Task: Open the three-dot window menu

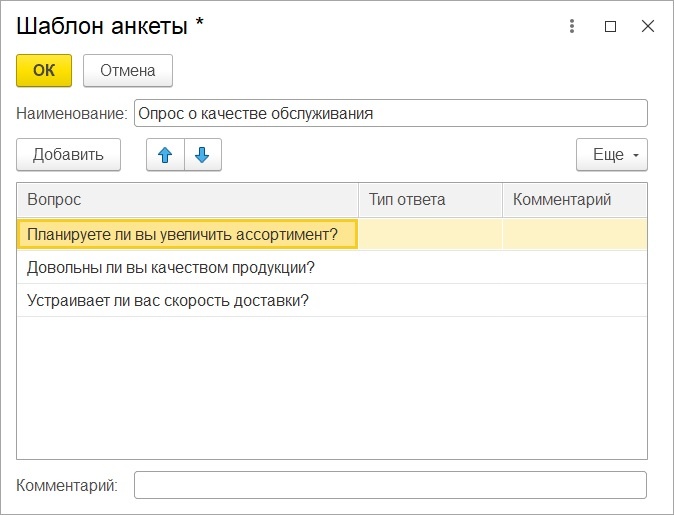Action: pos(572,26)
